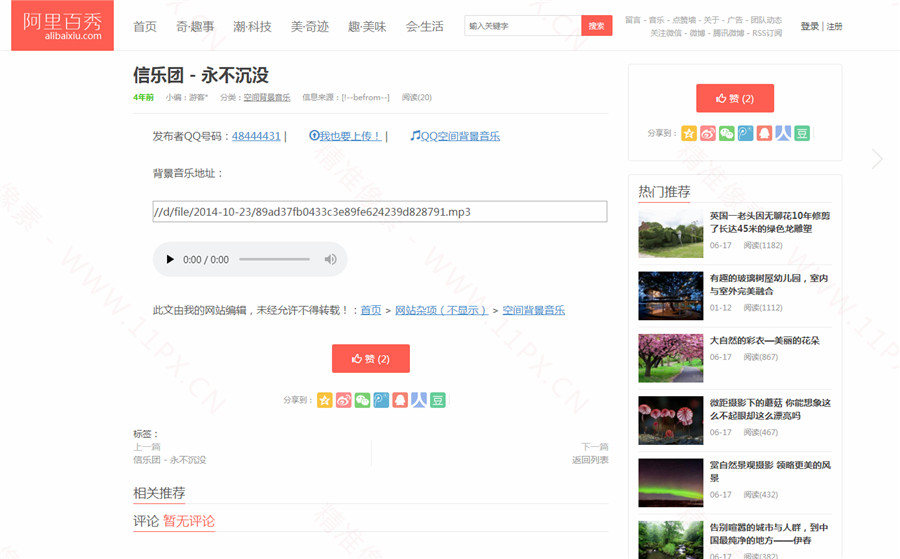Click the 空间背景音乐 breadcrumb link

pos(534,310)
